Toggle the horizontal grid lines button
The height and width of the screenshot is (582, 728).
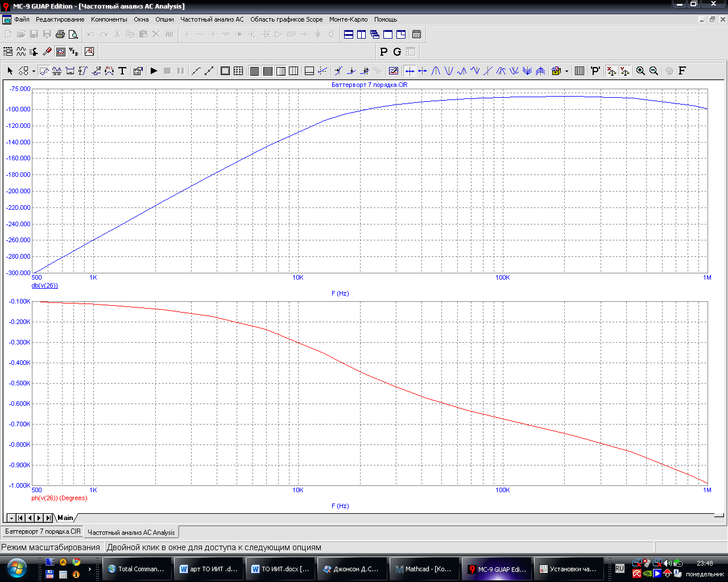click(267, 70)
